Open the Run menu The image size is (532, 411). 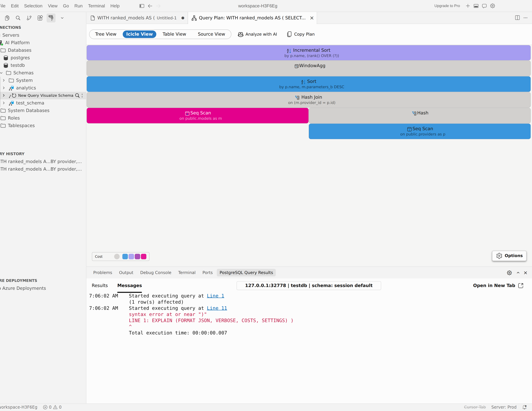78,6
